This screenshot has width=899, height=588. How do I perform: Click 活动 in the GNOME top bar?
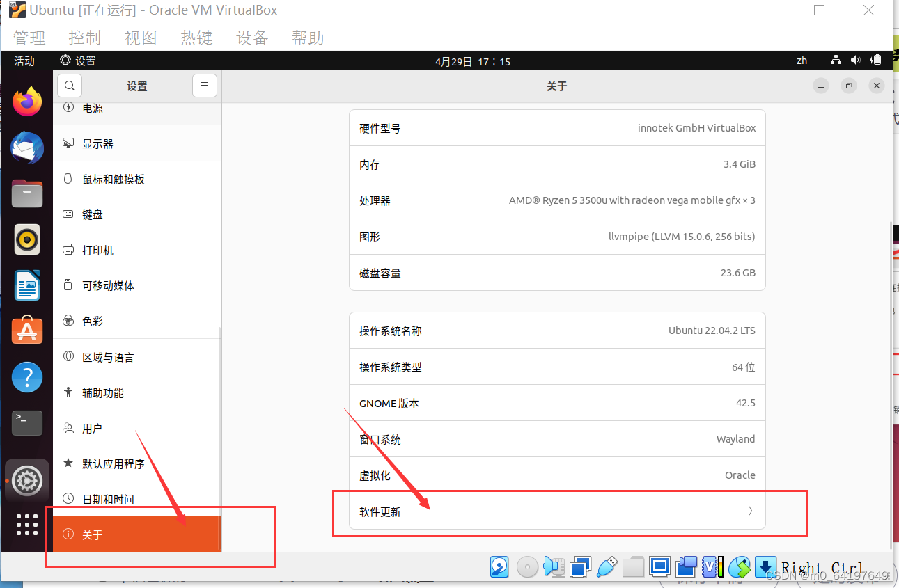click(24, 61)
